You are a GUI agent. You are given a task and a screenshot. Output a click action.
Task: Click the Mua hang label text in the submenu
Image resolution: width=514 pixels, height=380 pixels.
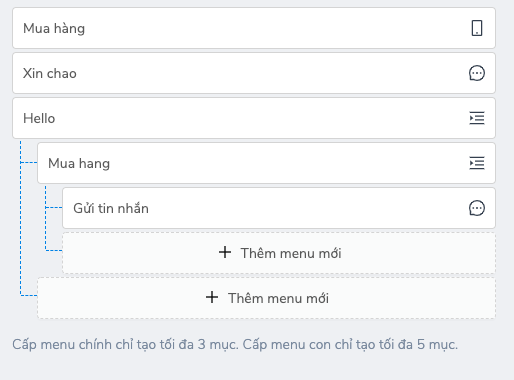[79, 164]
